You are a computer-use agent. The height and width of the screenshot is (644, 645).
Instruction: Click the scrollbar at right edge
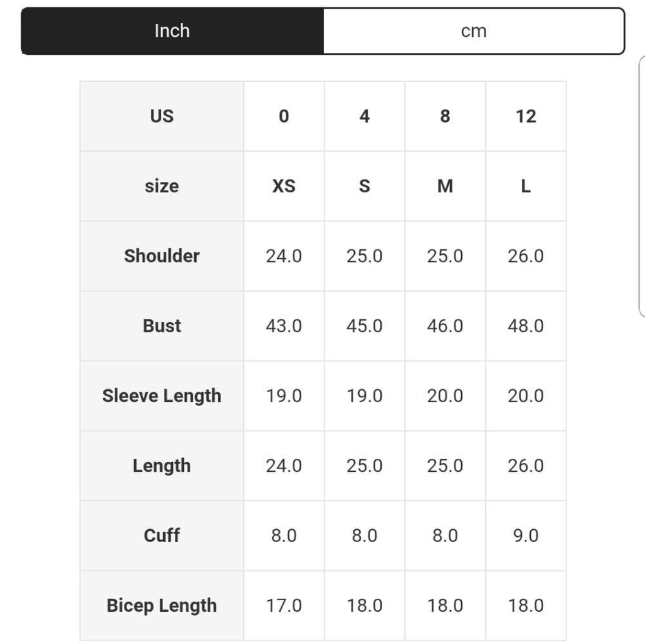[642, 186]
